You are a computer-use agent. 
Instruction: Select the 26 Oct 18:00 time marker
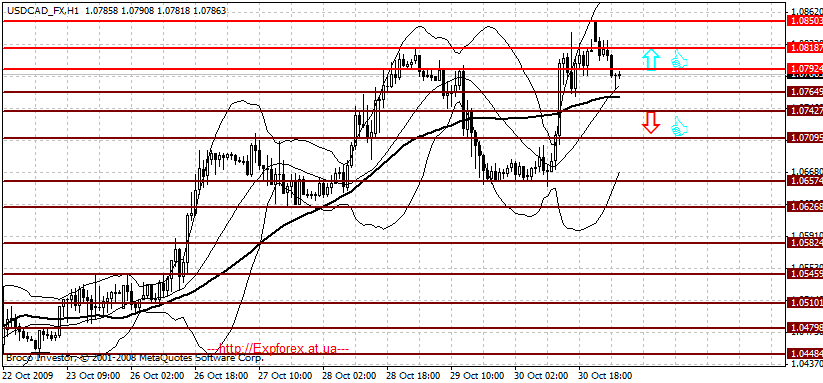point(220,376)
